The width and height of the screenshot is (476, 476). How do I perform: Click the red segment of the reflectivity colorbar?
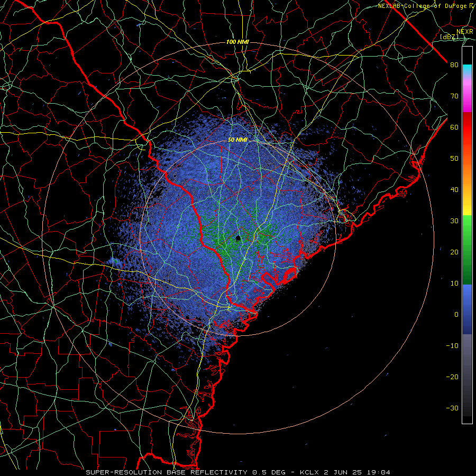coord(467,135)
